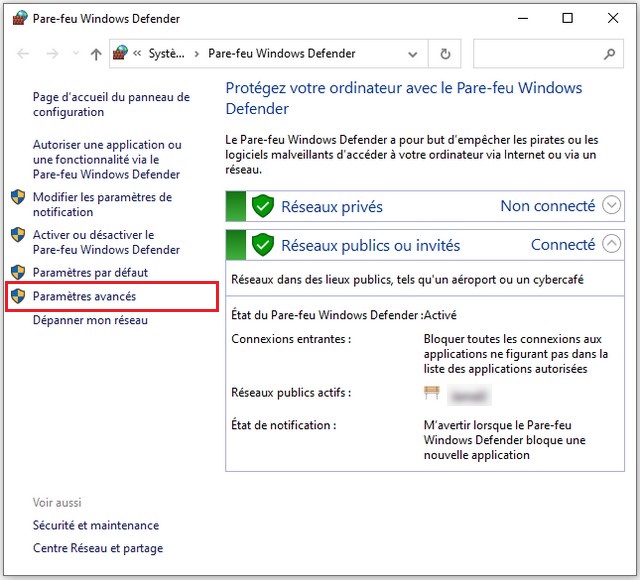Click green shield icon on 'Réseaux privés'
640x580 pixels.
(x=262, y=206)
